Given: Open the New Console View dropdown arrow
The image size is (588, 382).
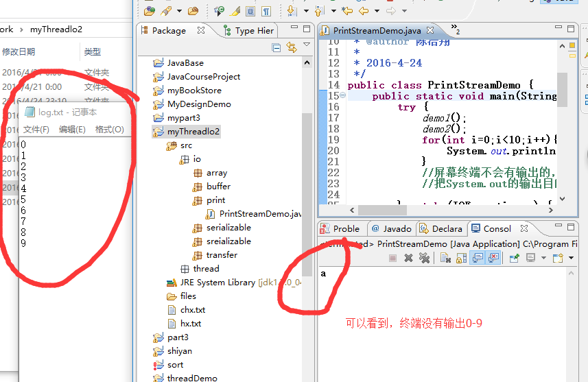Looking at the screenshot, I should pyautogui.click(x=571, y=258).
